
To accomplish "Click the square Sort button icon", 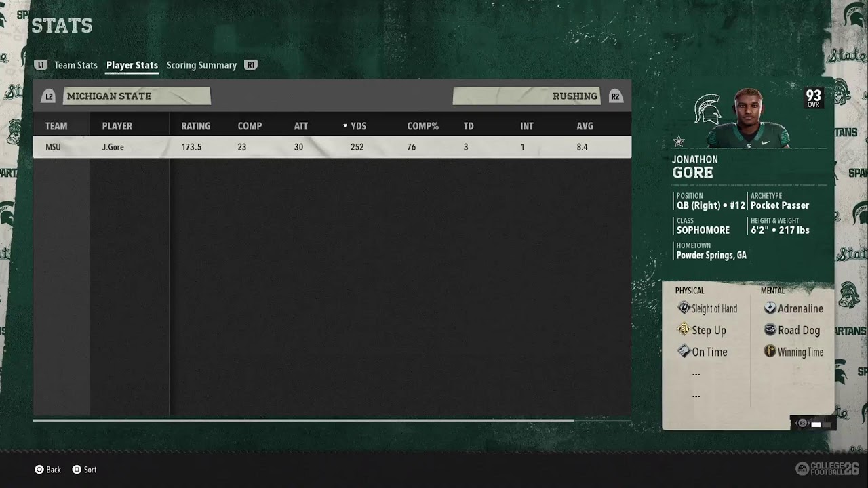I will pyautogui.click(x=77, y=470).
